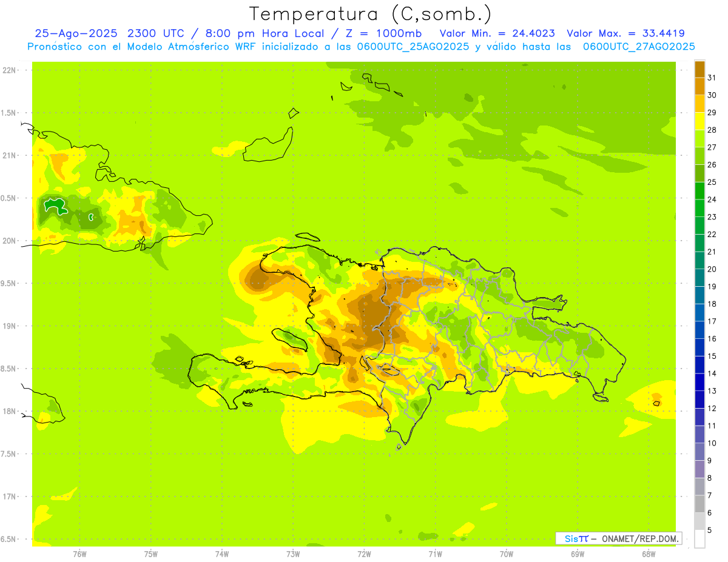
Task: Click the '72W' longitude axis label
Action: [364, 554]
